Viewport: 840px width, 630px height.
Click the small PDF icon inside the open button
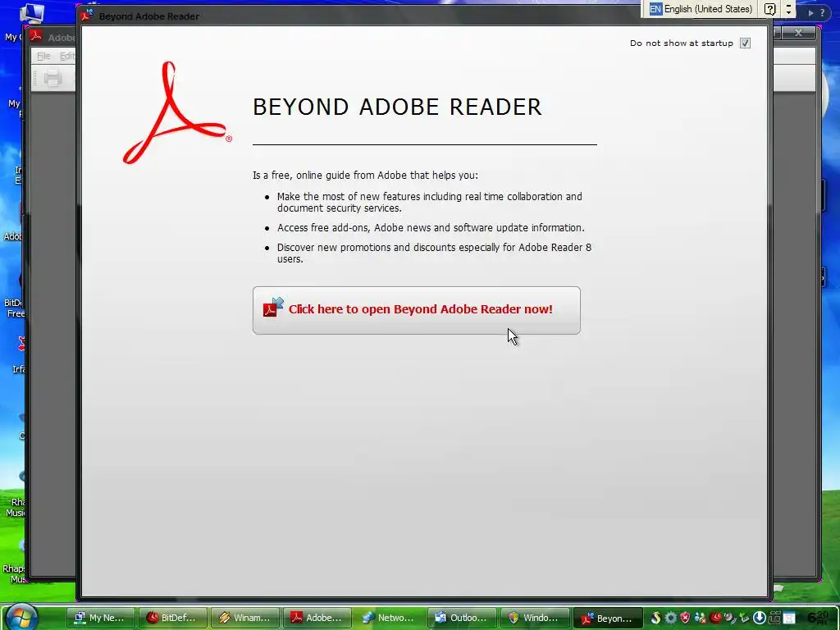click(x=272, y=308)
